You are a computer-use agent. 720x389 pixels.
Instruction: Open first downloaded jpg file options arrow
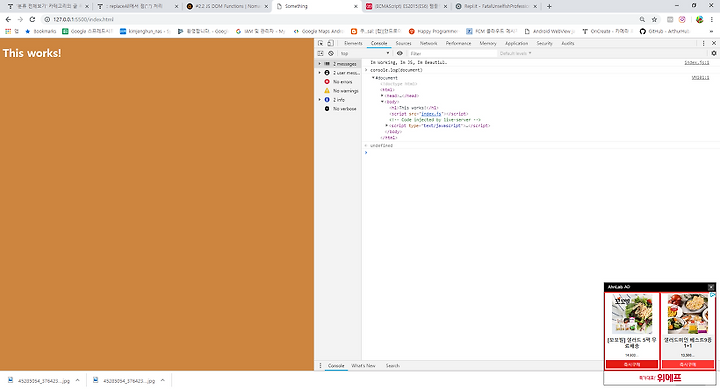(x=77, y=380)
